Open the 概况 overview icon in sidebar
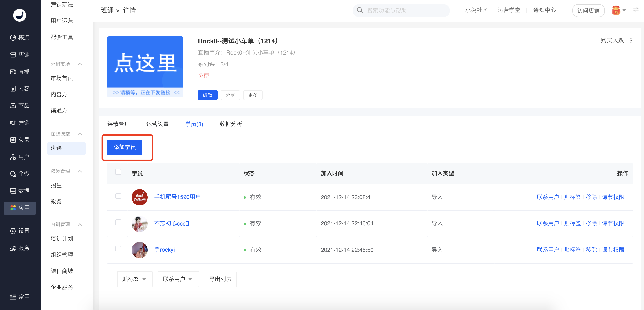644x310 pixels. coord(13,38)
